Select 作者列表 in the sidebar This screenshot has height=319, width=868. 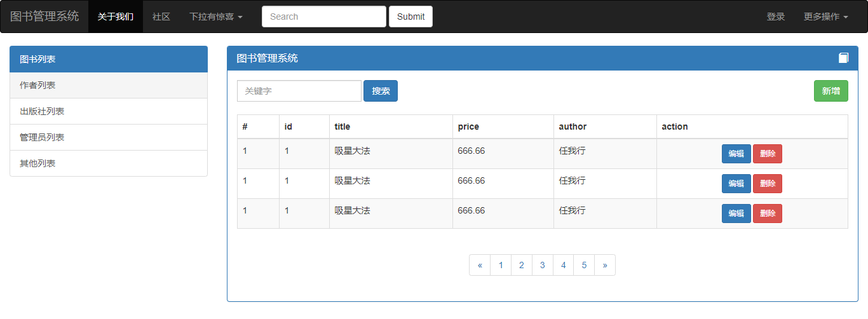click(109, 85)
